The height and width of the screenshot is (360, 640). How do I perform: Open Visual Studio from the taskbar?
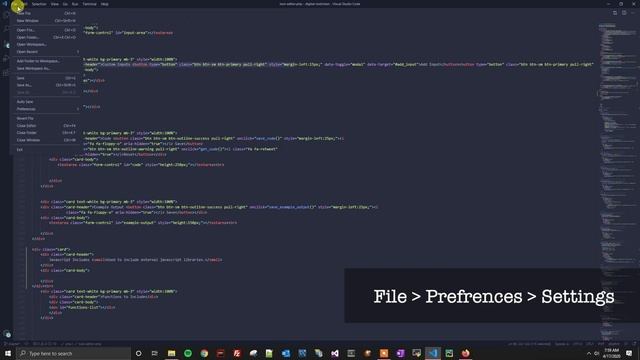[x=335, y=353]
